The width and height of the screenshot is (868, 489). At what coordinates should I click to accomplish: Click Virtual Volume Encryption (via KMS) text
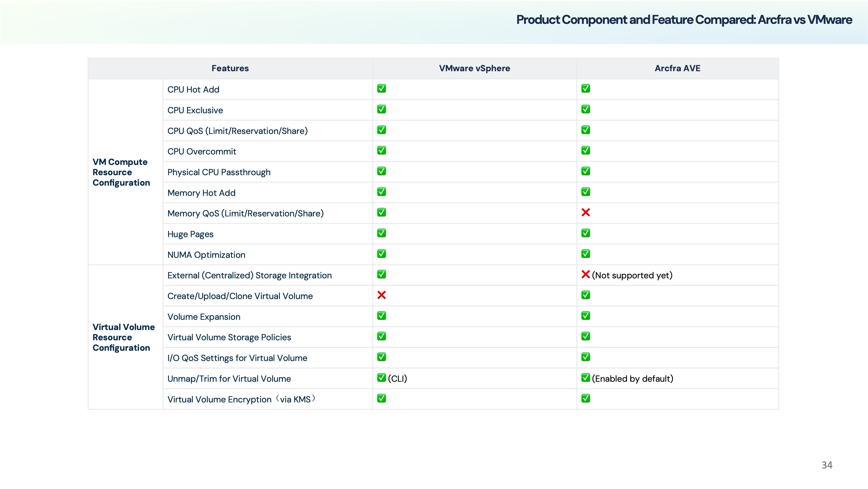pyautogui.click(x=242, y=399)
